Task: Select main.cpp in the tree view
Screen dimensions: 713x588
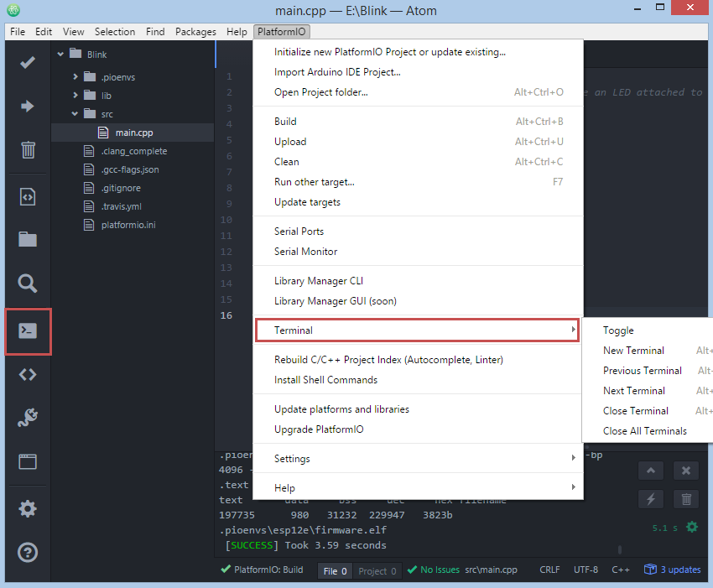Action: point(133,133)
